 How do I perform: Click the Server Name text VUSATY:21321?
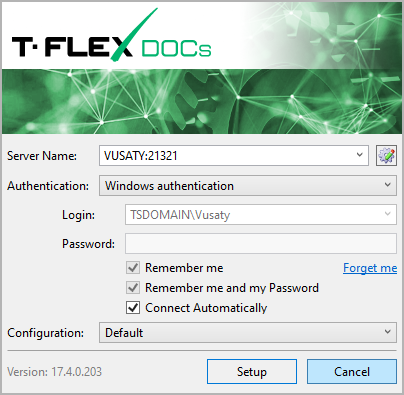140,156
